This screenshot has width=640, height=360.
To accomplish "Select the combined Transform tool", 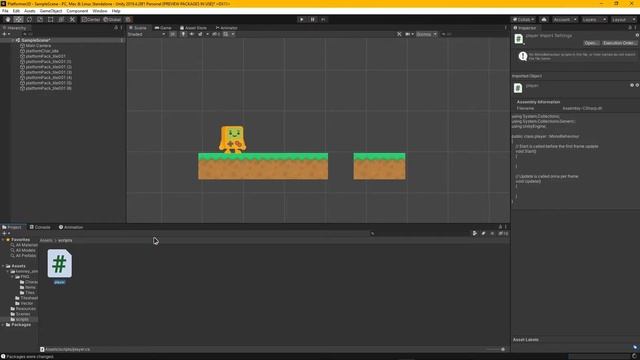I will 61,20.
